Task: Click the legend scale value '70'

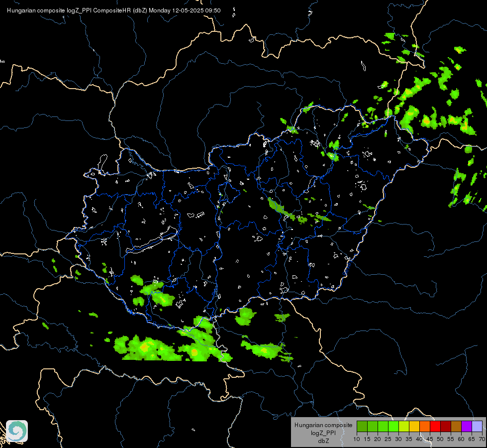Action: pos(482,440)
